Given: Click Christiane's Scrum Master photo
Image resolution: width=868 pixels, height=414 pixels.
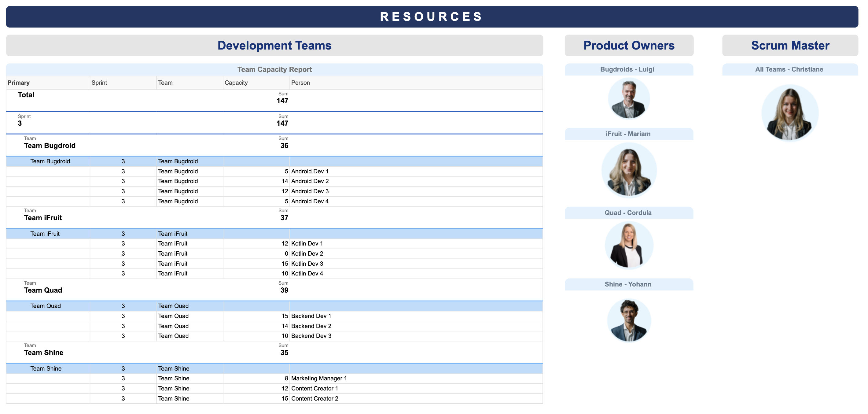Looking at the screenshot, I should 790,113.
